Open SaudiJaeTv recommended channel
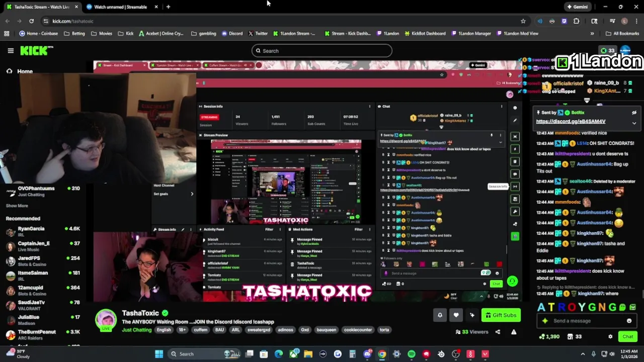 43,305
